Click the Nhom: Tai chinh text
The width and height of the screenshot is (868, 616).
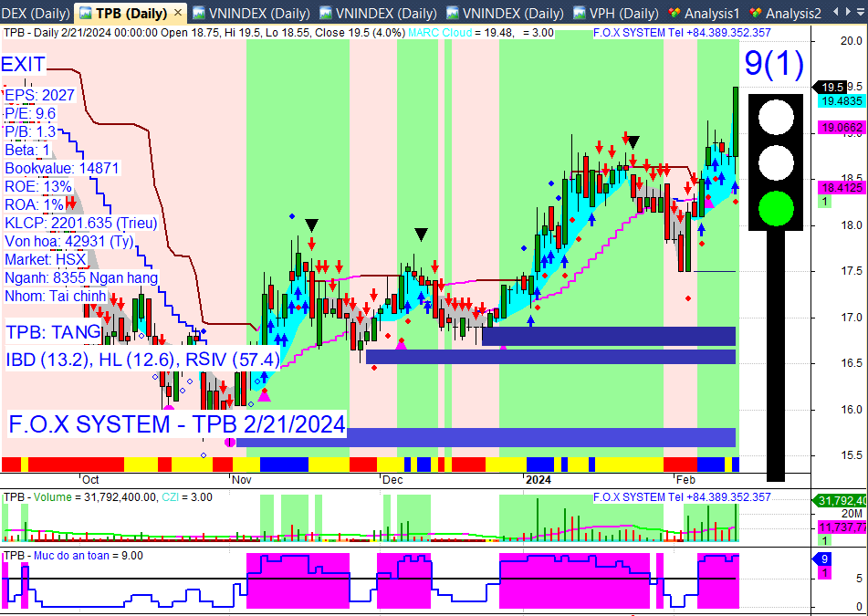pos(56,296)
